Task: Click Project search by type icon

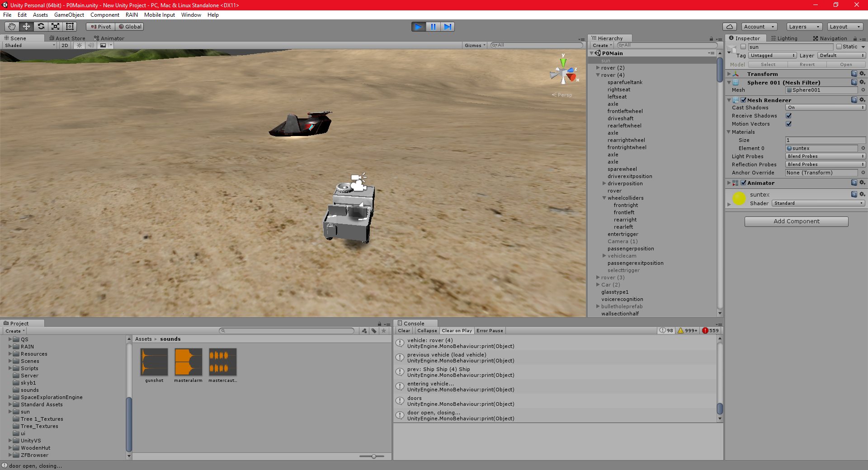Action: point(364,331)
